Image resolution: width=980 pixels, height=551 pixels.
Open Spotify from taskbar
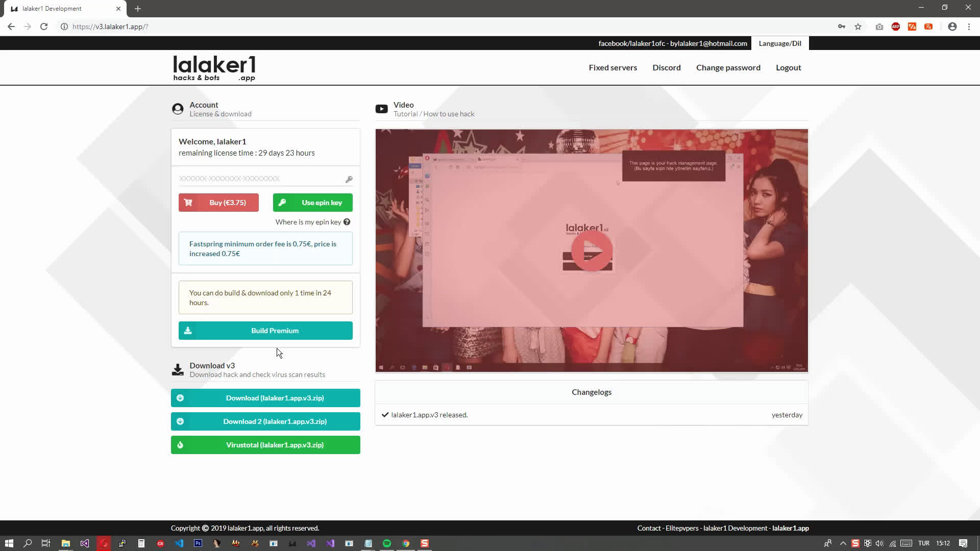(387, 543)
